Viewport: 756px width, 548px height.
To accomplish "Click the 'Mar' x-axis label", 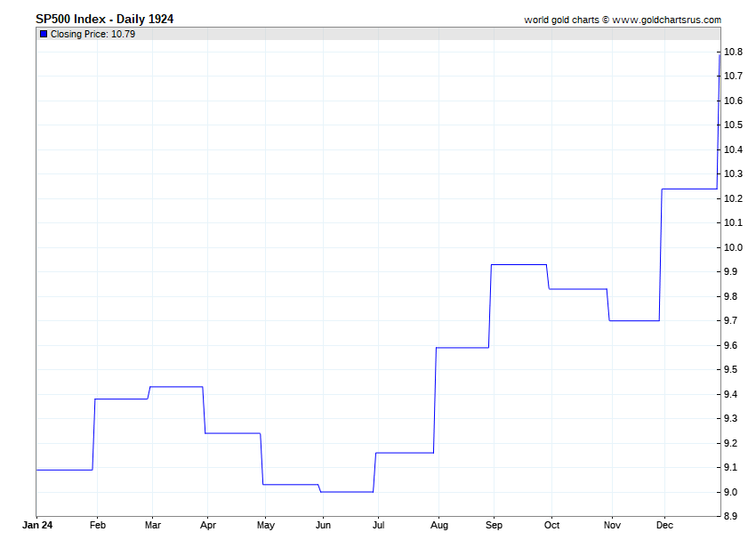I will tap(153, 525).
